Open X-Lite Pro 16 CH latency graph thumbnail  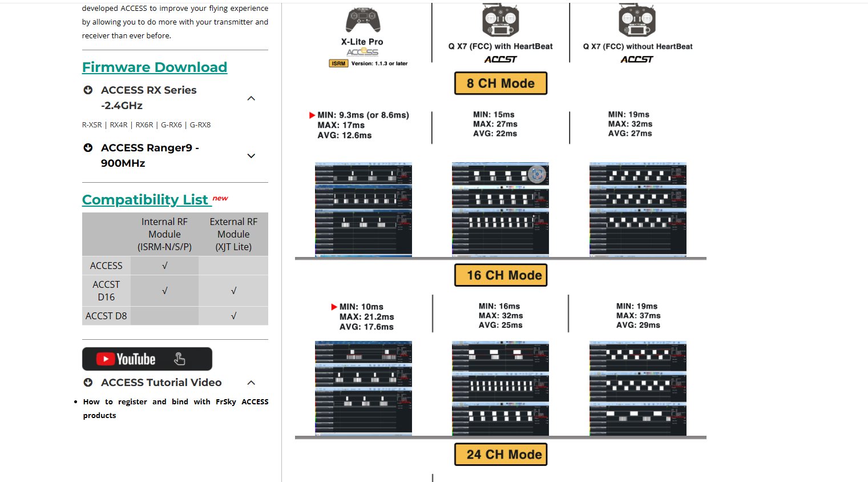pos(364,388)
